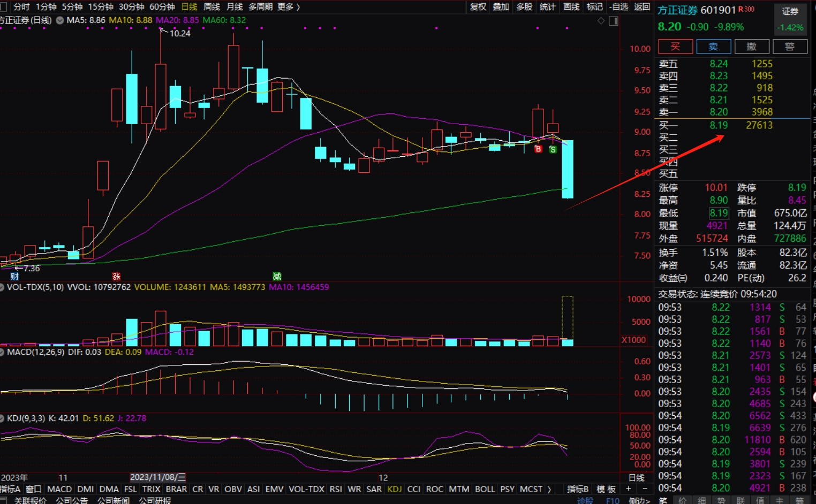Viewport: 816px width, 504px height.
Task: Click the diamond icon at chart top right
Action: [x=601, y=21]
